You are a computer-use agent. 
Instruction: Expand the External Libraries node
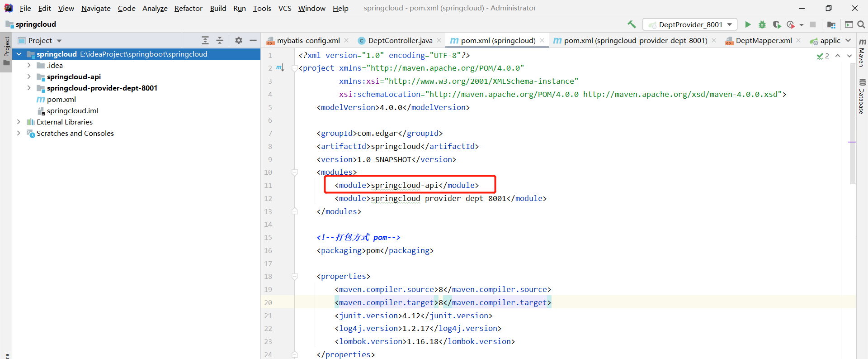pyautogui.click(x=19, y=122)
